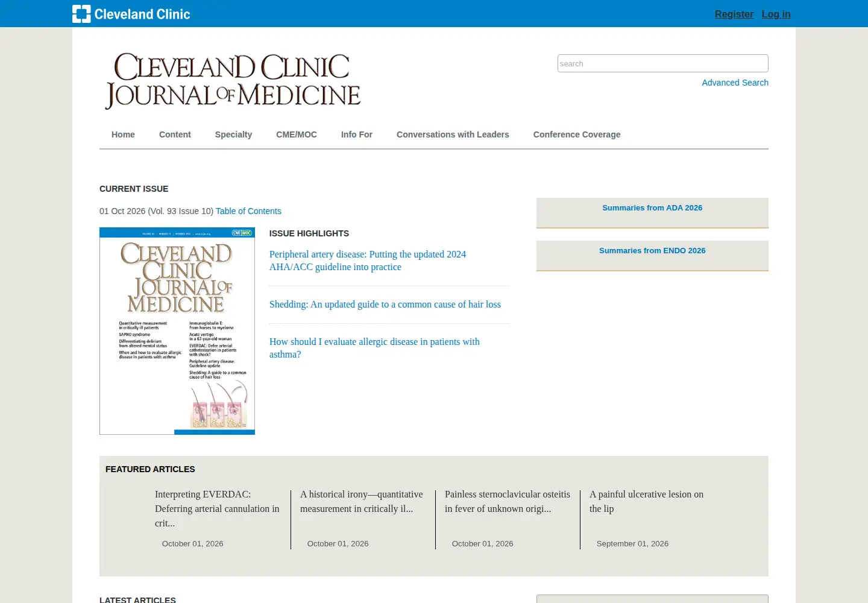
Task: Open the Log in link
Action: (x=776, y=14)
